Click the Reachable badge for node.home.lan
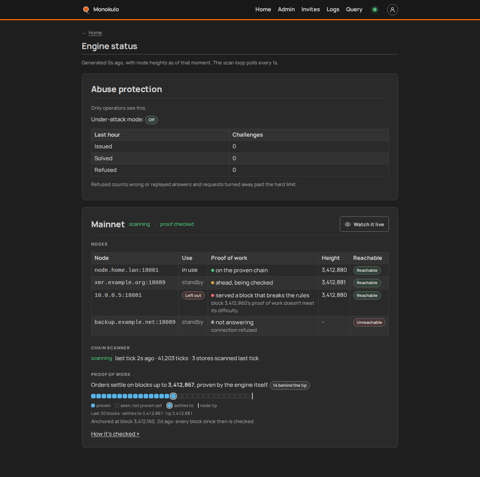480x477 pixels. 367,270
